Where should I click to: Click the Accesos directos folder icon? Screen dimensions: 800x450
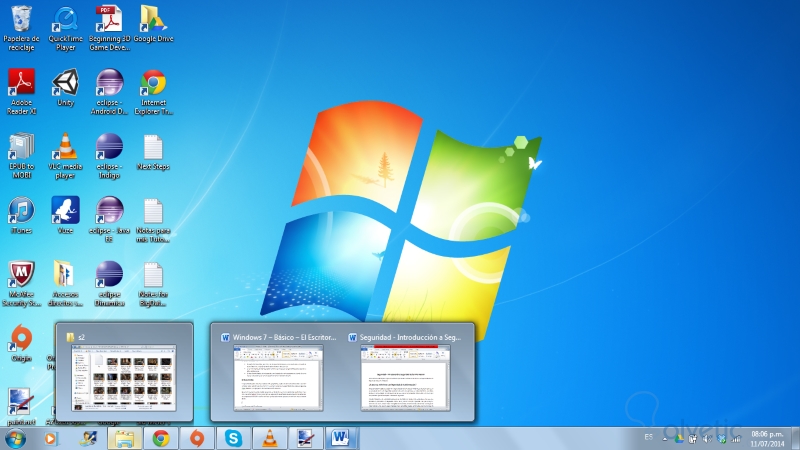tap(65, 284)
